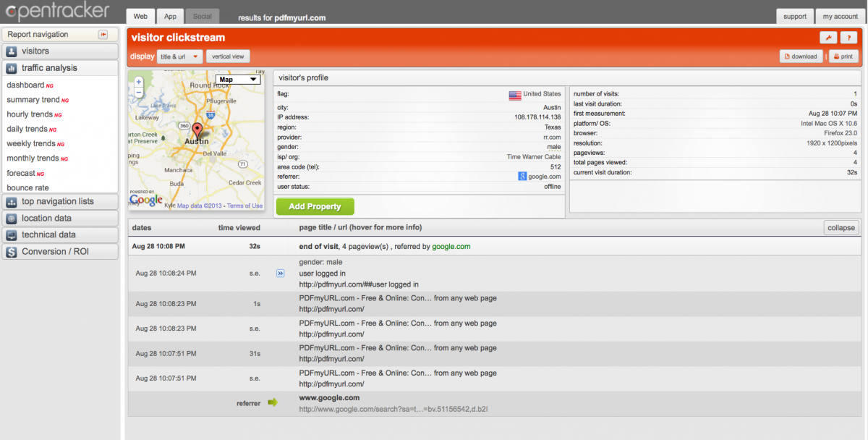Viewport: 868px width, 440px height.
Task: Open the bounce rate report
Action: coord(28,187)
